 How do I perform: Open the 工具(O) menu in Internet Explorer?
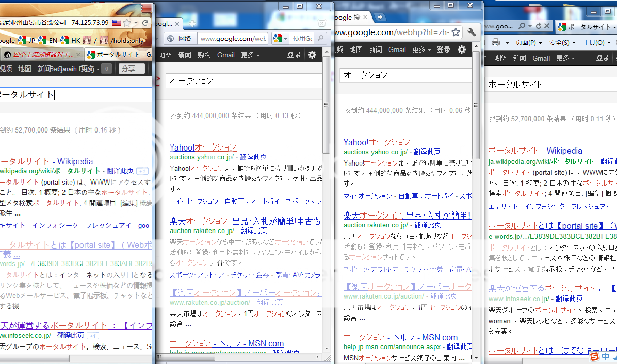coord(596,42)
